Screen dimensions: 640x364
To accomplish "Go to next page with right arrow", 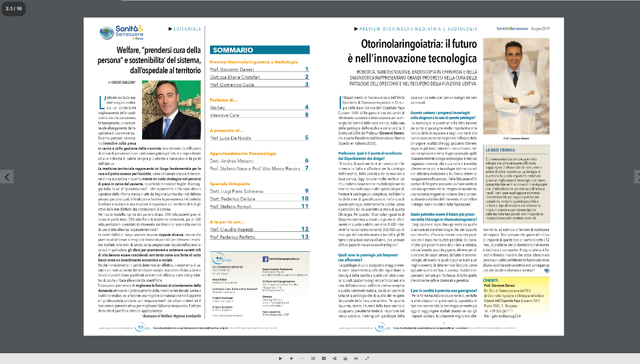I will click(x=637, y=177).
